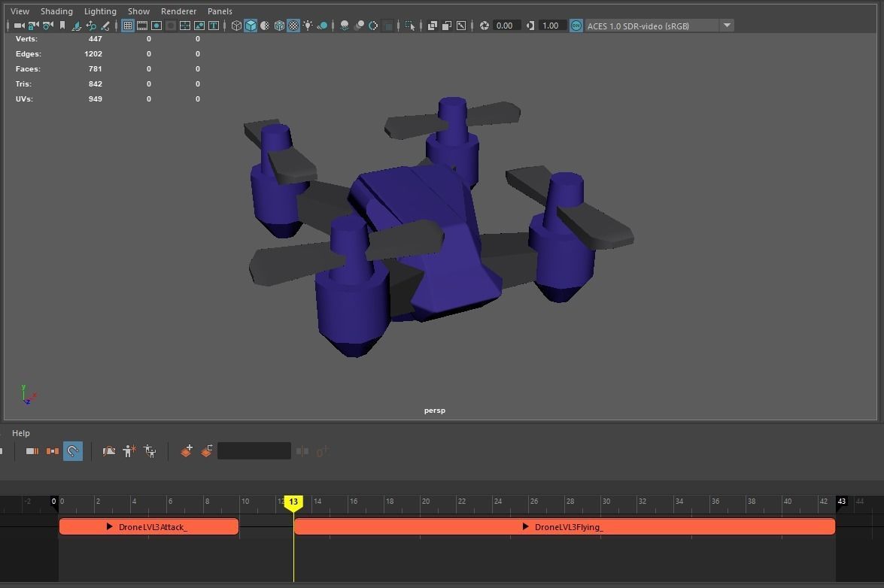Select Smooth Shade All cube icon
Screen dimensions: 884x588
(251, 26)
